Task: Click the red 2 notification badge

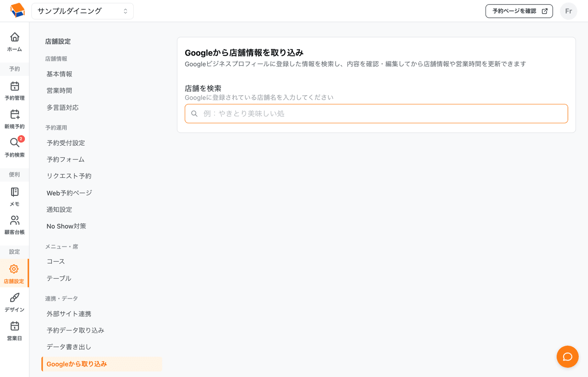Action: [x=21, y=139]
